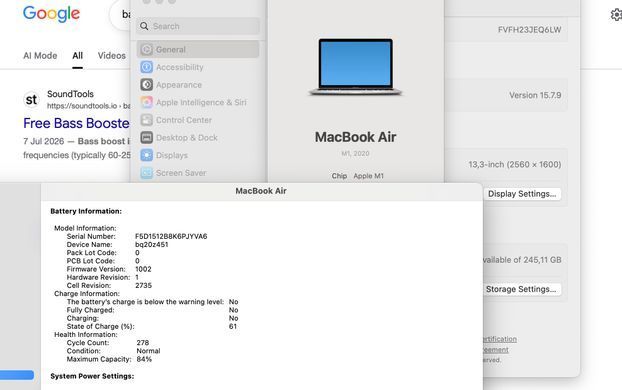This screenshot has height=390, width=622.
Task: Click the General icon in Settings sidebar
Action: 146,50
